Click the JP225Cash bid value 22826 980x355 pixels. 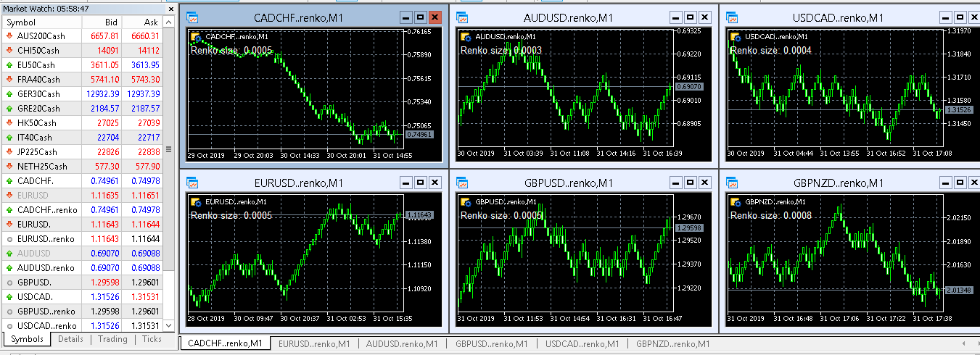coord(108,152)
